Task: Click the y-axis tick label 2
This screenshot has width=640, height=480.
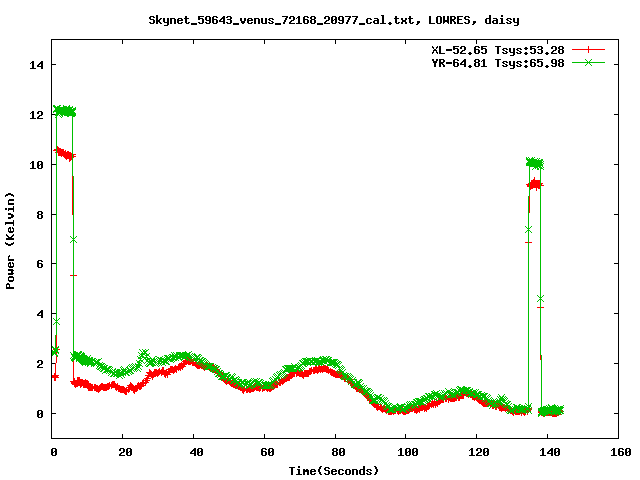Action: tap(40, 364)
